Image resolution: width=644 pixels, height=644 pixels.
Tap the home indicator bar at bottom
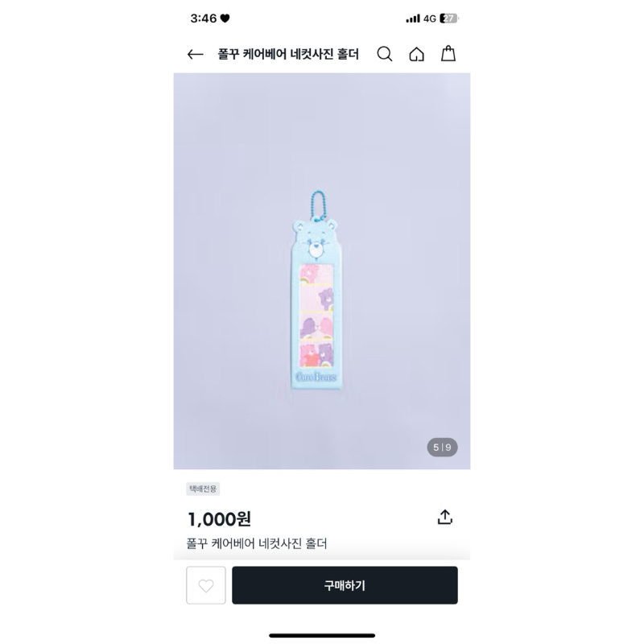(322, 635)
